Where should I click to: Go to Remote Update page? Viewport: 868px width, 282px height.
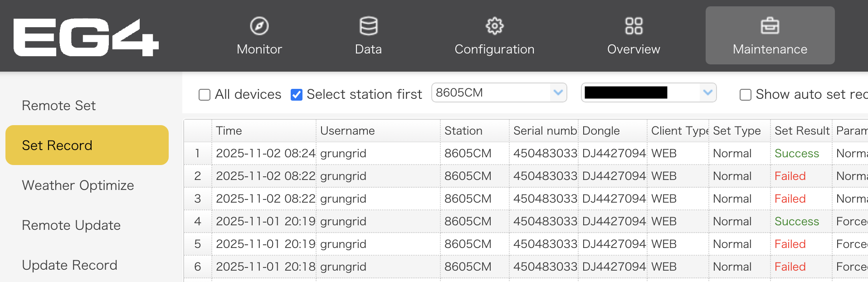pos(71,225)
